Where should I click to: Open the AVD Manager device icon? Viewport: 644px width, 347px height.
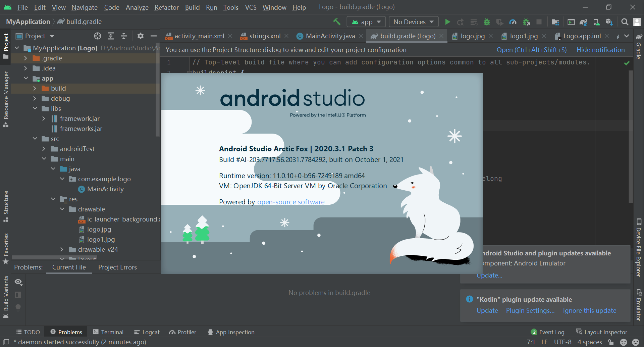tap(596, 22)
